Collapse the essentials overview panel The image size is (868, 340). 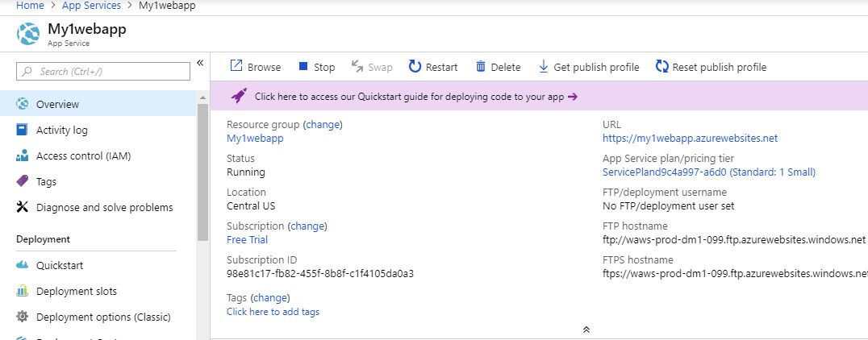(586, 330)
